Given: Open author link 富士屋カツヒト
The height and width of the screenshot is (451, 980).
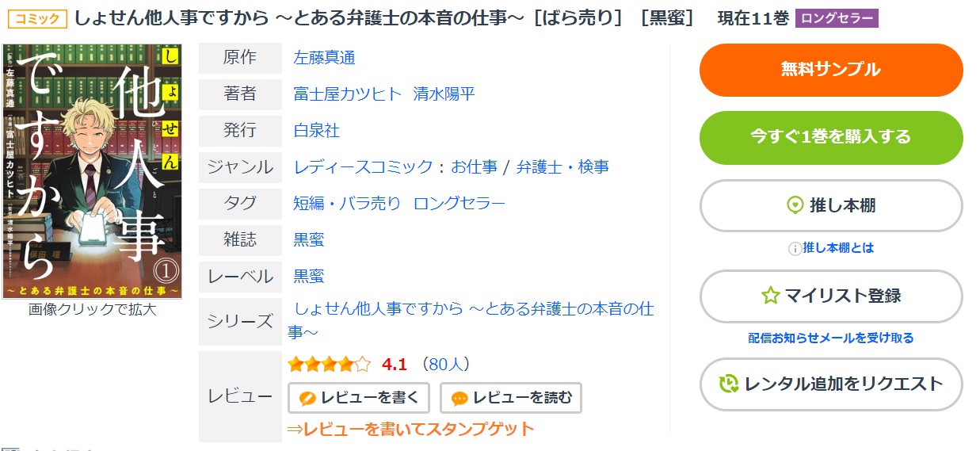Looking at the screenshot, I should click(348, 94).
